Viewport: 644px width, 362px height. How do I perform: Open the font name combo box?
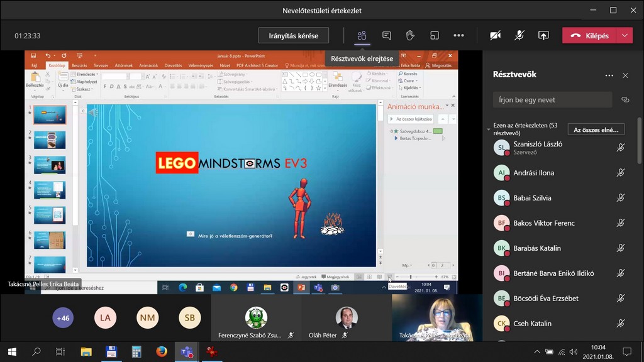click(114, 76)
